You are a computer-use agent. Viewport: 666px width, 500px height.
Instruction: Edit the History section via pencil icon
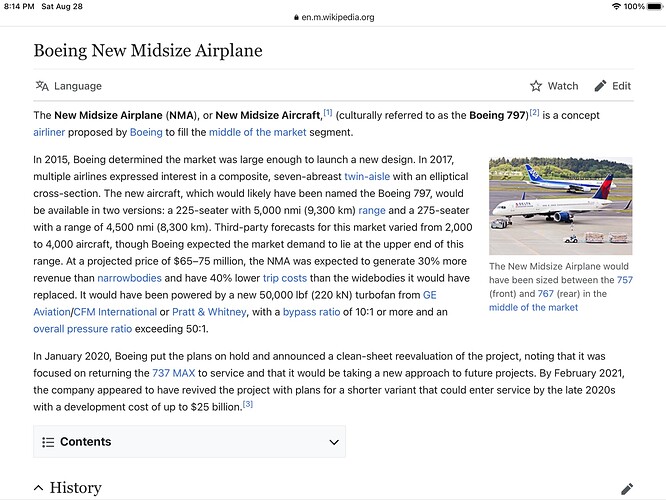[627, 489]
